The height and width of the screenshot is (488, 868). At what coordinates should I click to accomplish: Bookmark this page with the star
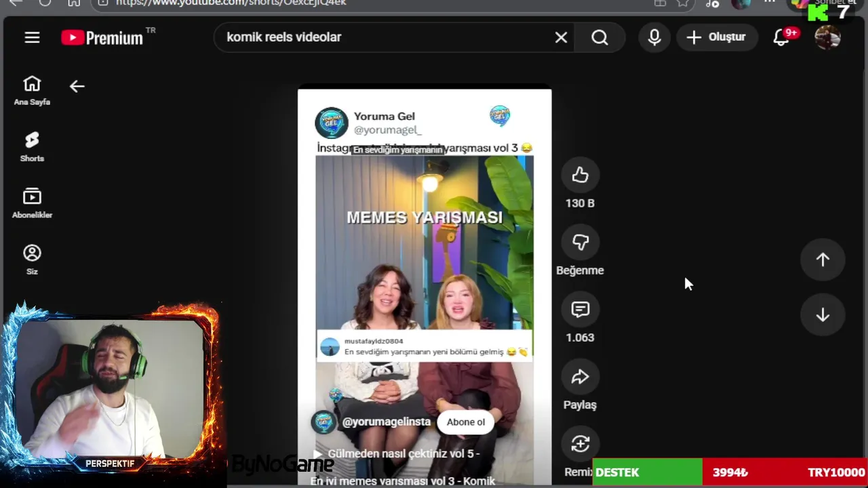point(683,3)
